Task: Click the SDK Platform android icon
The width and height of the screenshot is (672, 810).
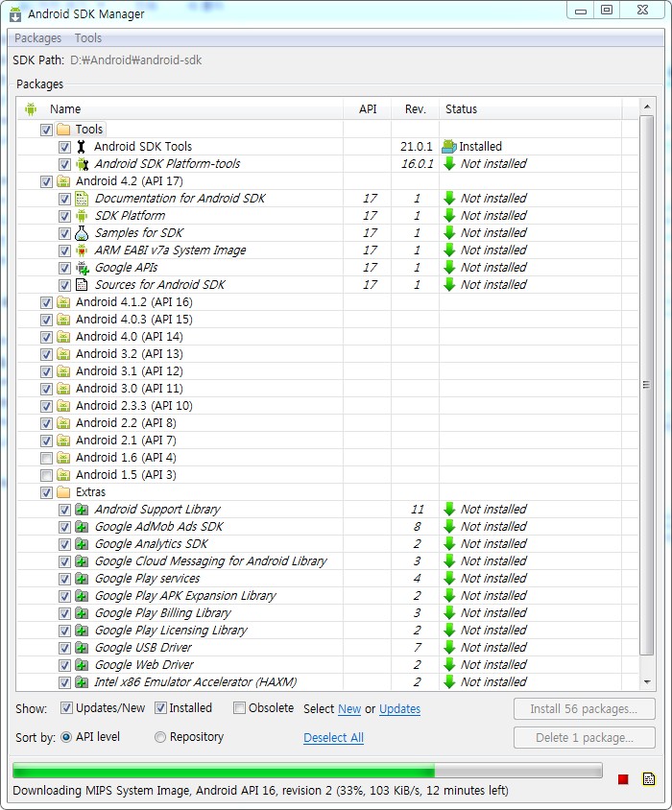Action: pyautogui.click(x=82, y=216)
